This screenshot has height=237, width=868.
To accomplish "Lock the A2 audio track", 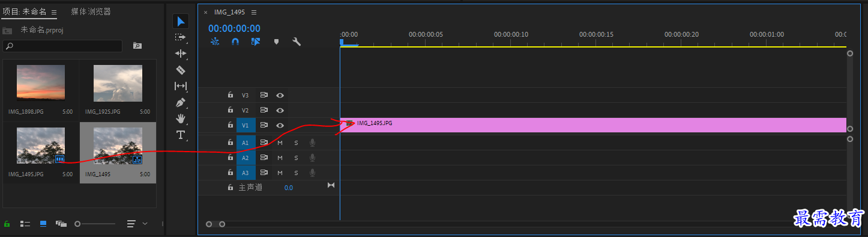I will click(230, 158).
